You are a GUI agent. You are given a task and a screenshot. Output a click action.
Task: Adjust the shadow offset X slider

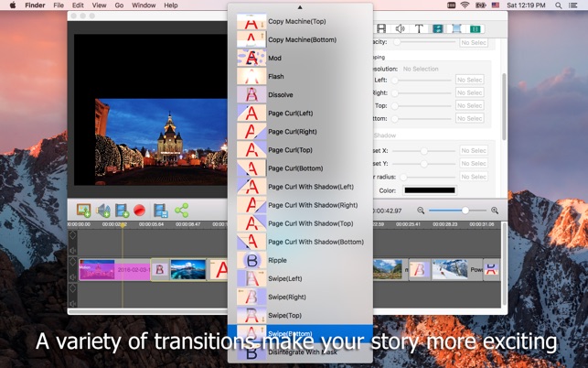pyautogui.click(x=423, y=150)
